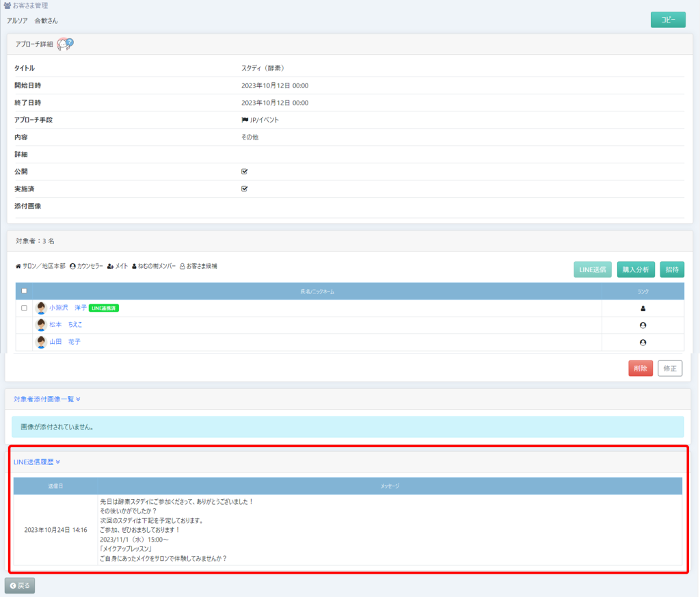Click the help mascot icon beside アプローチ詳細
Screen dimensions: 700x597
click(65, 44)
